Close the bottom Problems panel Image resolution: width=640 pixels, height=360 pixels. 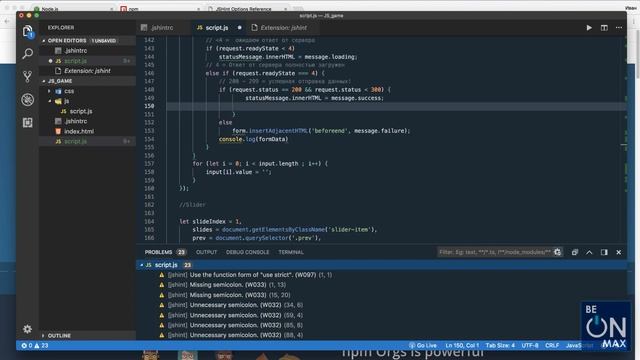point(619,252)
